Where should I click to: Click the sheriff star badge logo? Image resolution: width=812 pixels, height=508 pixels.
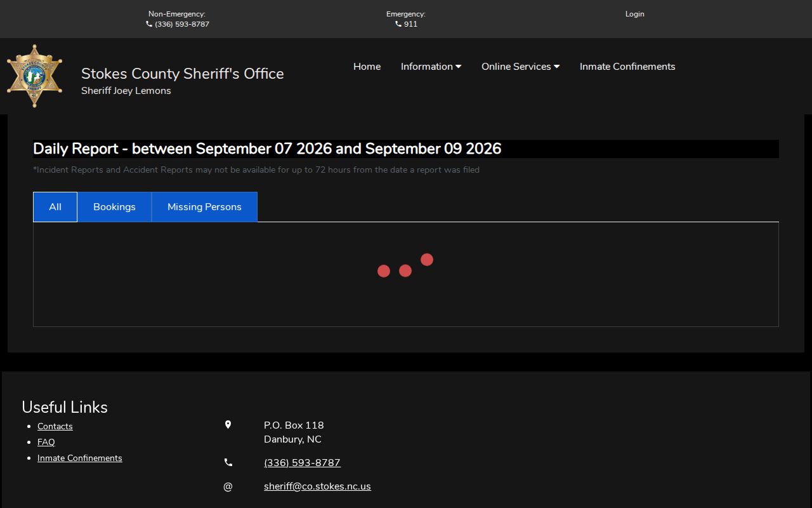[34, 76]
